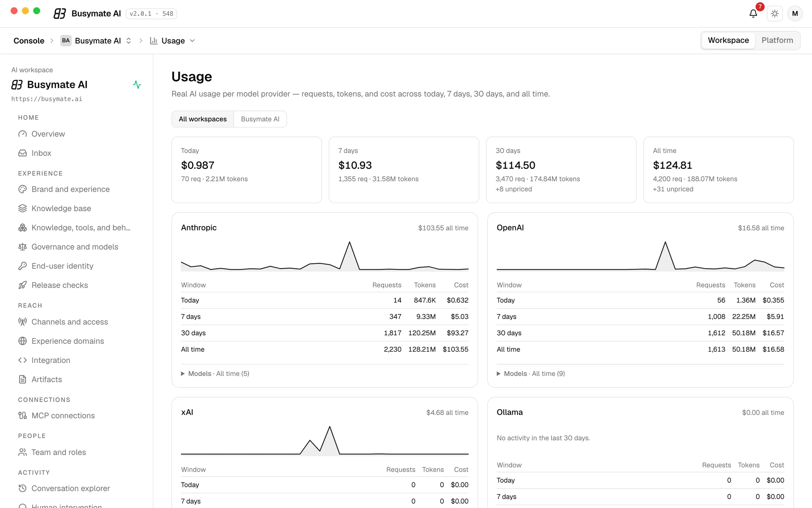Click the Experience domains globe icon

tap(23, 341)
